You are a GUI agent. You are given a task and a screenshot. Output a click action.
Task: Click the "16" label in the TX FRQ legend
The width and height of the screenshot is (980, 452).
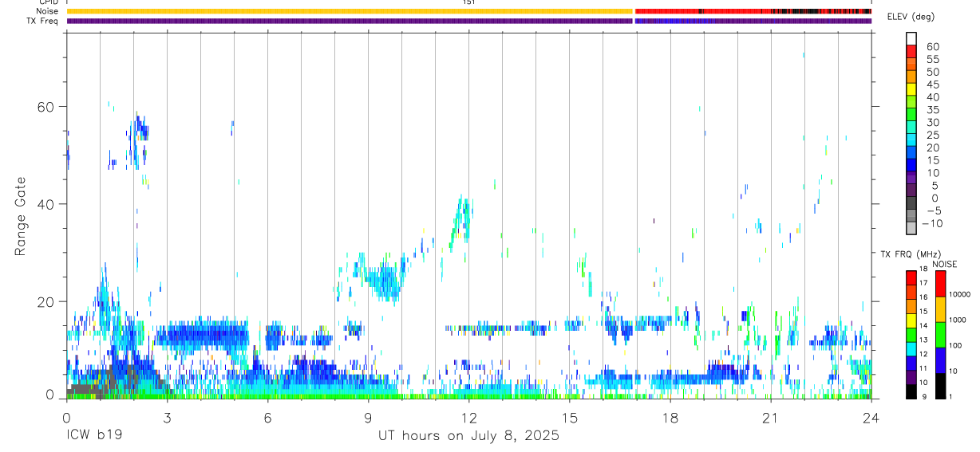pos(923,297)
